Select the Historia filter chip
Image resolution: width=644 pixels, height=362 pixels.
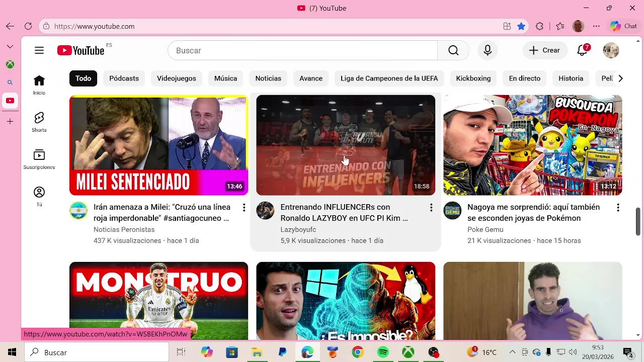(x=571, y=78)
